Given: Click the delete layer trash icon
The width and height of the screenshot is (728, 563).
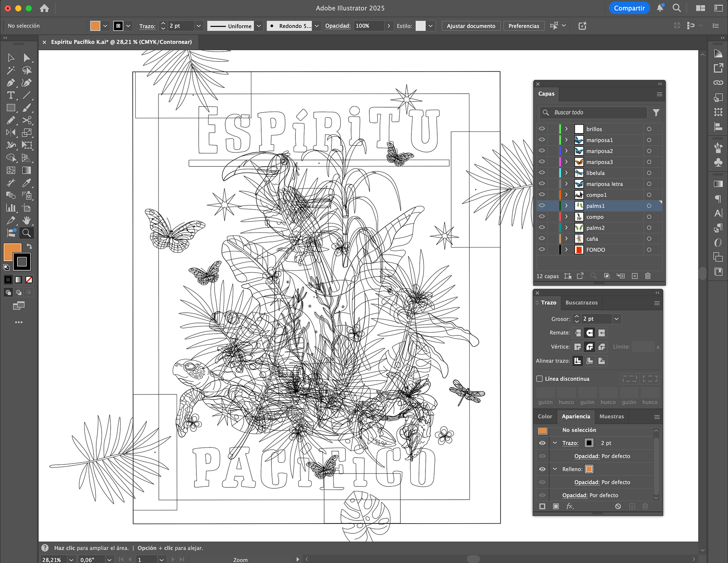Looking at the screenshot, I should (x=648, y=276).
